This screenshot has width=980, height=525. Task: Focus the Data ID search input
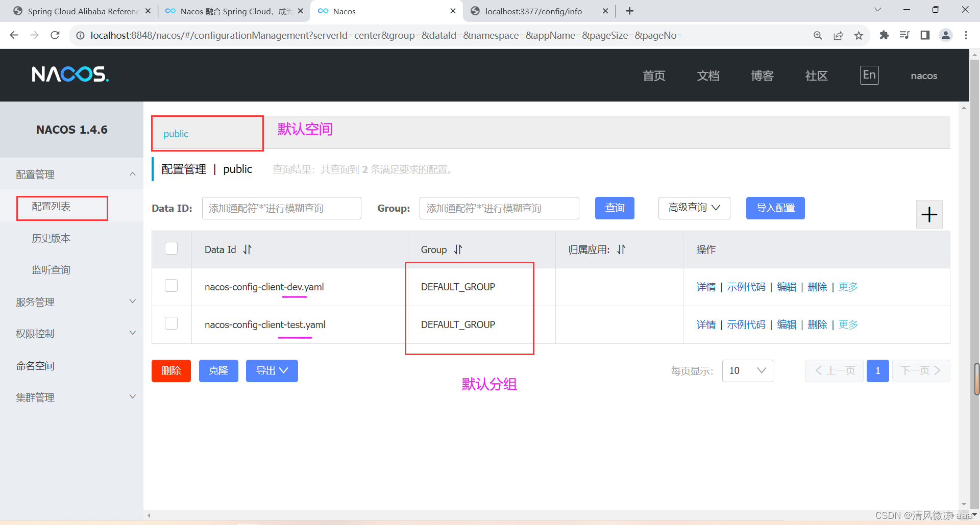coord(282,208)
